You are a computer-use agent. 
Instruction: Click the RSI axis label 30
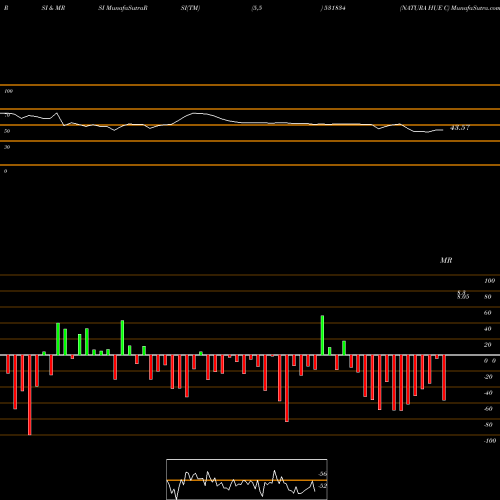[7, 147]
